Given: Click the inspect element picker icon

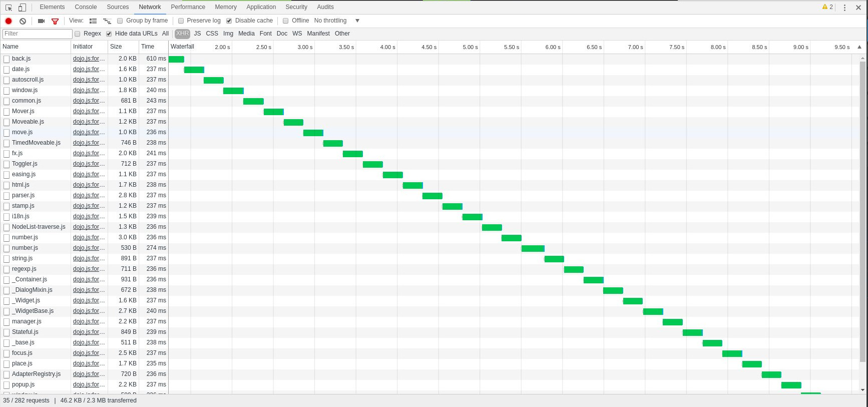Looking at the screenshot, I should (x=9, y=8).
